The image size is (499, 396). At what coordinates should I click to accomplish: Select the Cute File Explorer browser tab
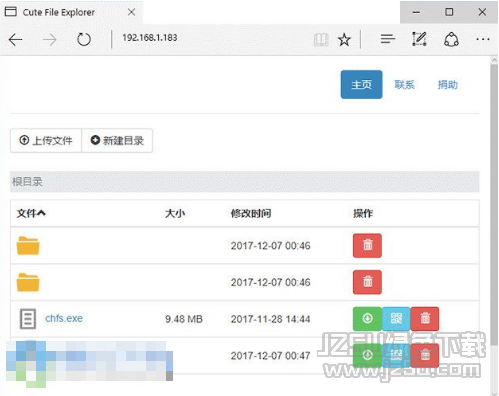pos(71,12)
